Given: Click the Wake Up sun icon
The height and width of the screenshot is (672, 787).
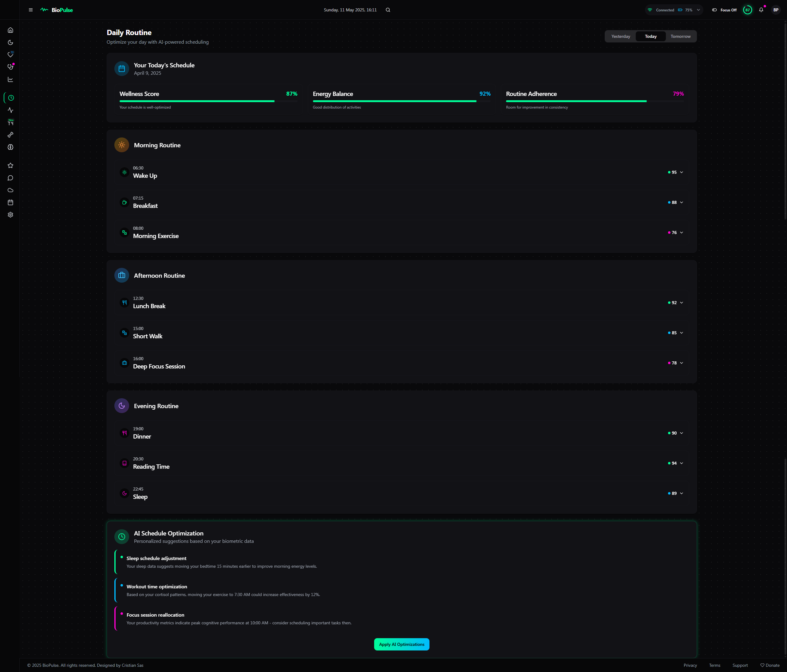Looking at the screenshot, I should [124, 172].
